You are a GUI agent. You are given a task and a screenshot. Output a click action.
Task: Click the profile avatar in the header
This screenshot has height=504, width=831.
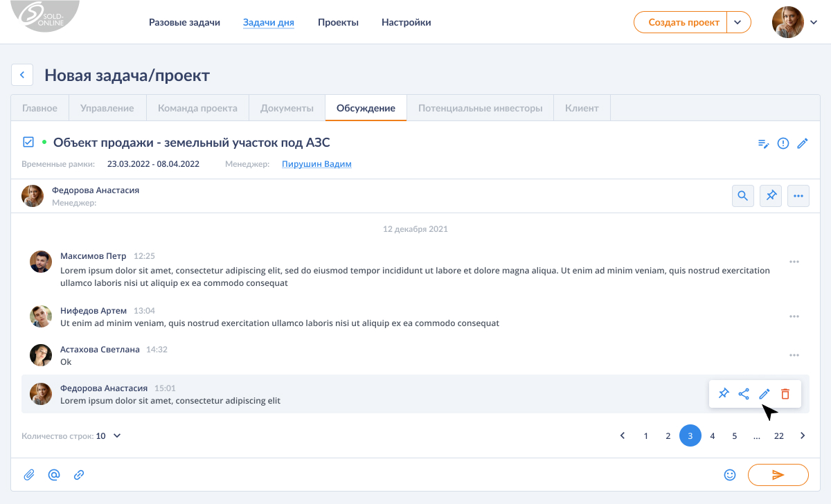click(x=787, y=22)
